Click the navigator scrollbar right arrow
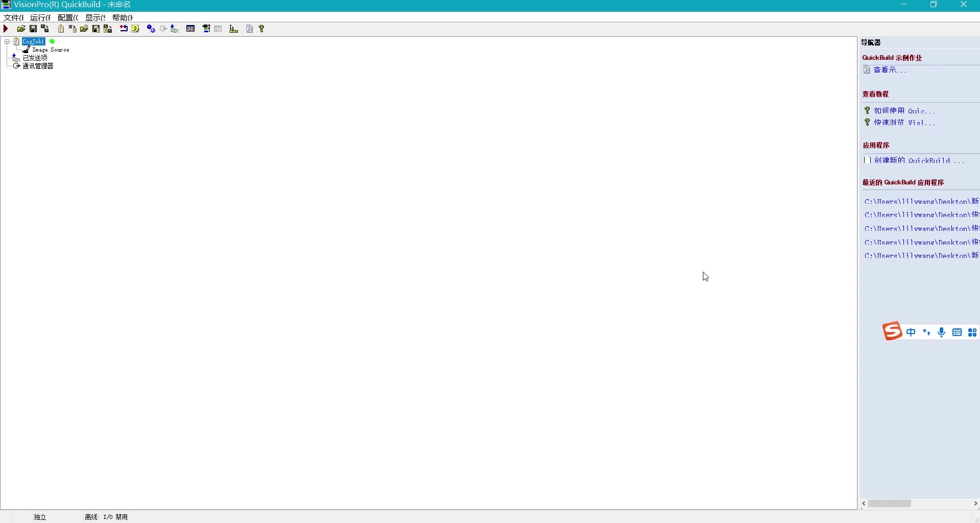This screenshot has width=980, height=523. point(975,504)
